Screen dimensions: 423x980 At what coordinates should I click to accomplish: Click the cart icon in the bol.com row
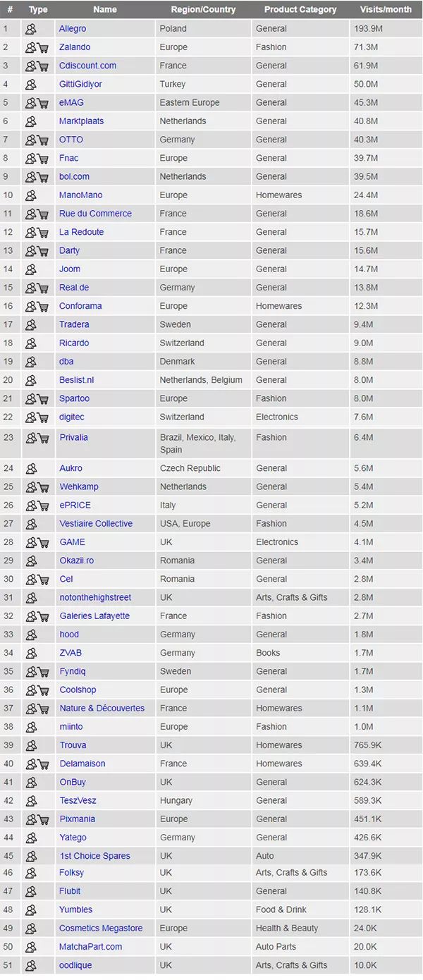pos(43,177)
